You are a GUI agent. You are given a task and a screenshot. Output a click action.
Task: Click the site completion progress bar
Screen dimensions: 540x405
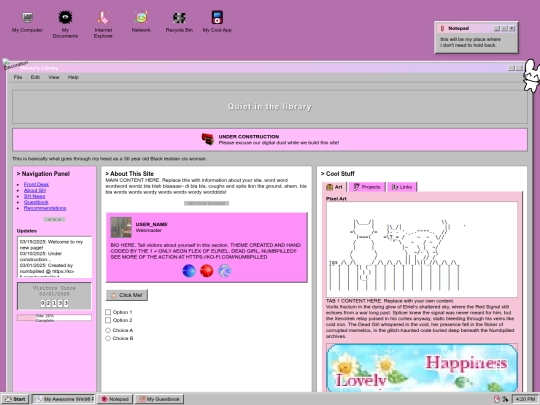point(54,318)
